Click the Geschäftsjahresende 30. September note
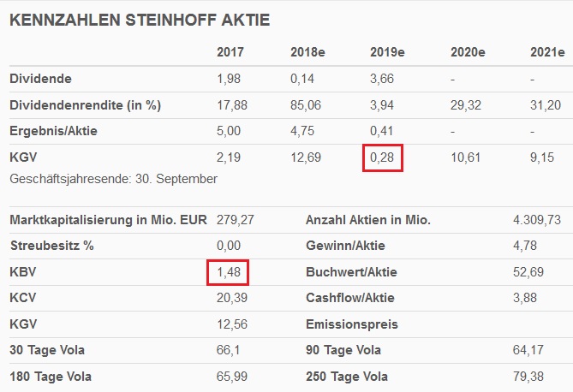 (x=113, y=179)
